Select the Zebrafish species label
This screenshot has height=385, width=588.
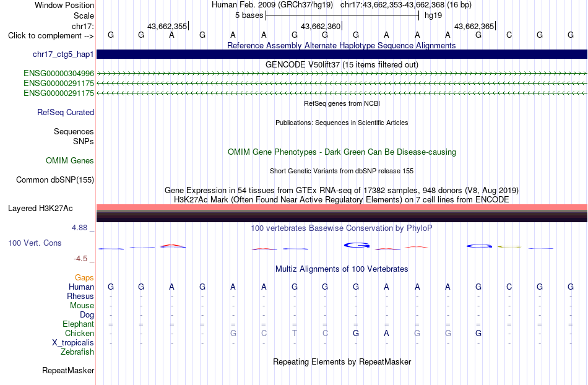[77, 352]
